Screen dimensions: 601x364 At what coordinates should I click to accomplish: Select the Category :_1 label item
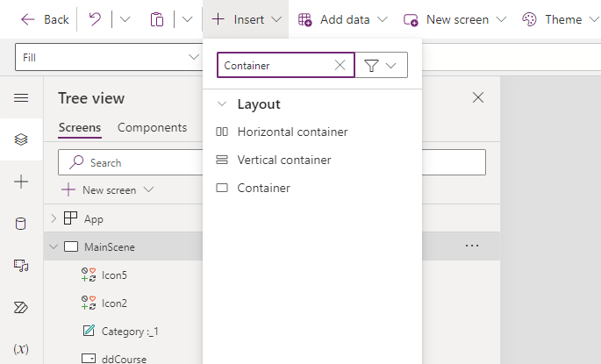pyautogui.click(x=130, y=331)
